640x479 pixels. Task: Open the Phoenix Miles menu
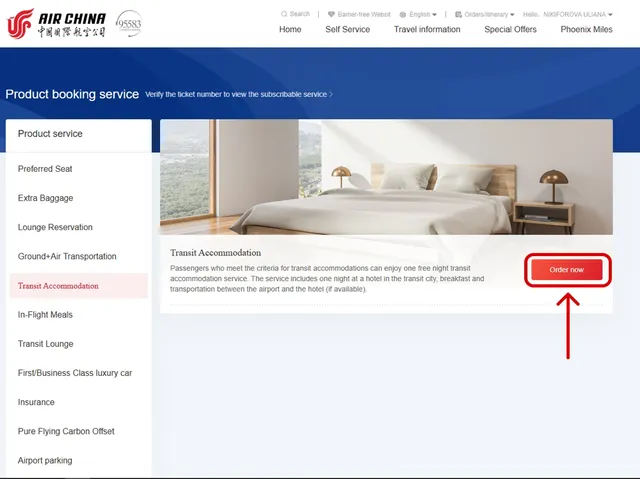[x=587, y=29]
